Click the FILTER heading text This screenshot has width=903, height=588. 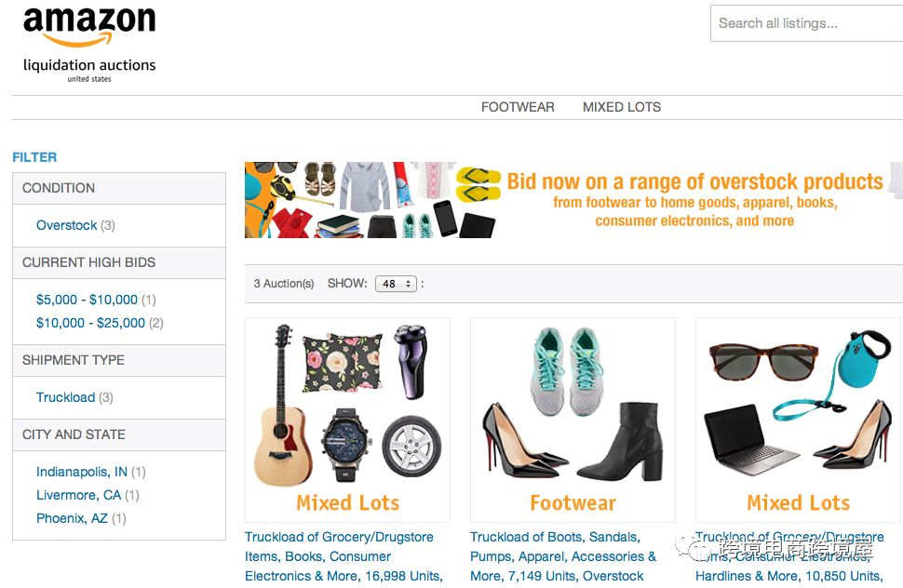34,157
